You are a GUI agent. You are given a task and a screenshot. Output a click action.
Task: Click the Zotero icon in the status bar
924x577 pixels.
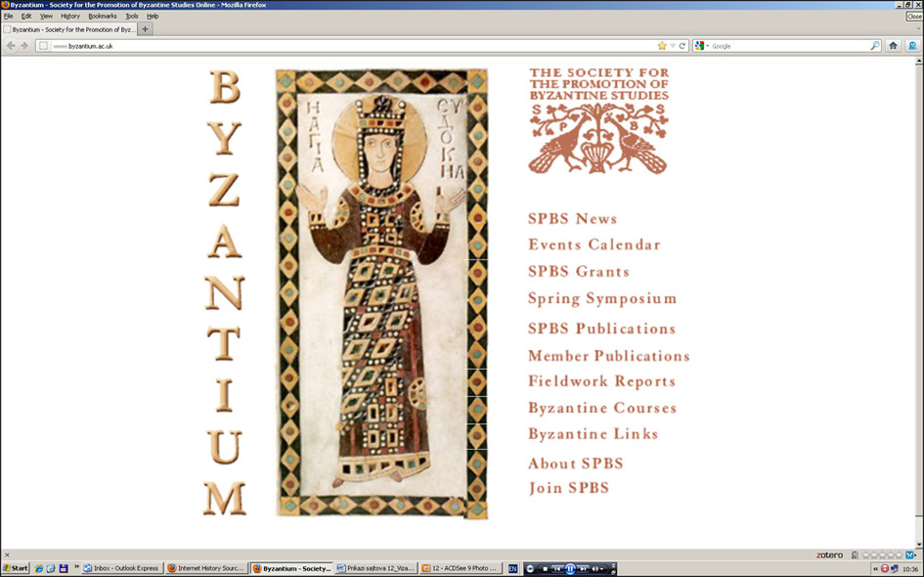coord(829,555)
